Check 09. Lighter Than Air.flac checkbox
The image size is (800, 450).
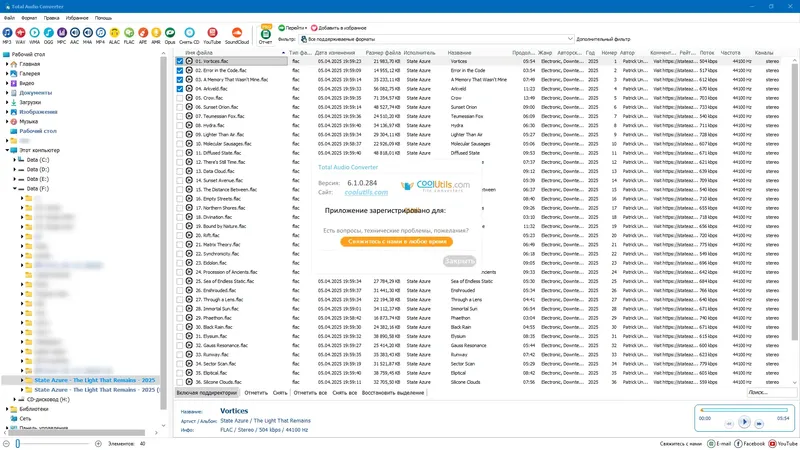click(x=180, y=135)
